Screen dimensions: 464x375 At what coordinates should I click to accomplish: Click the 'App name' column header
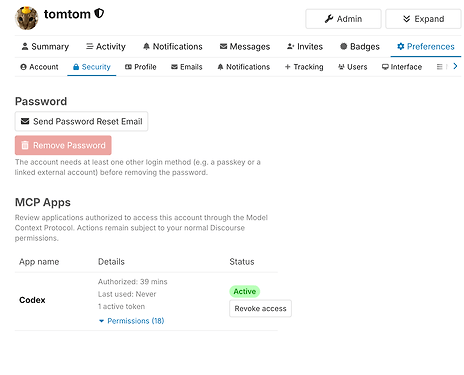point(39,262)
